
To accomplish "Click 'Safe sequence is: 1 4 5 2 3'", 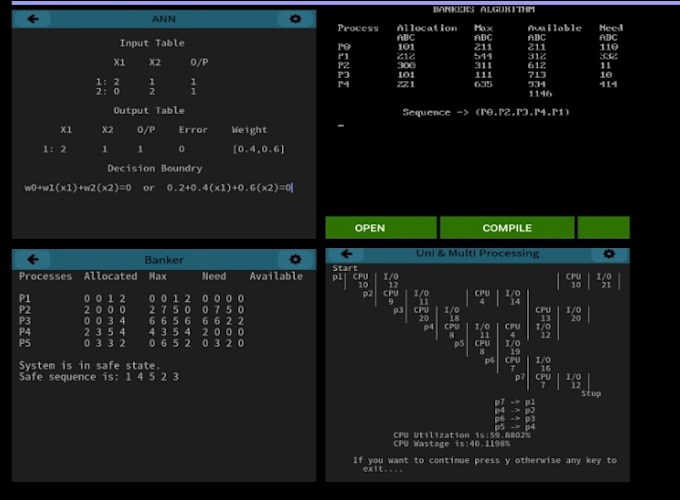I will point(98,377).
